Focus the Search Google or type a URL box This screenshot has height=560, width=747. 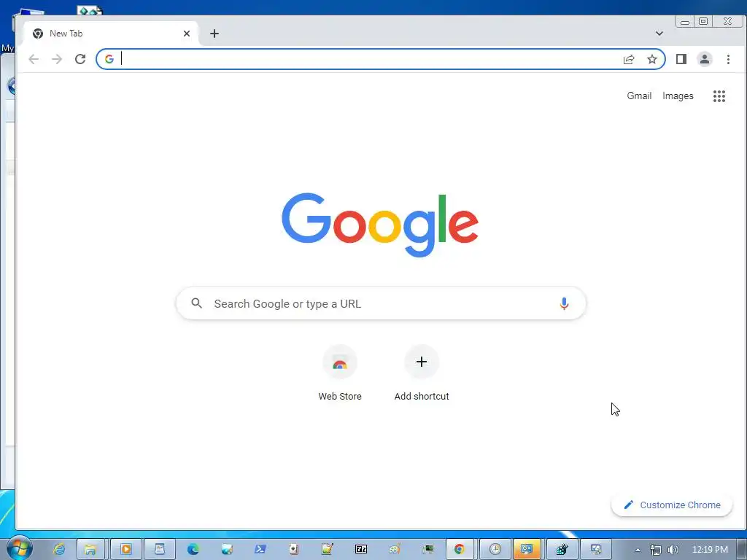(x=381, y=303)
